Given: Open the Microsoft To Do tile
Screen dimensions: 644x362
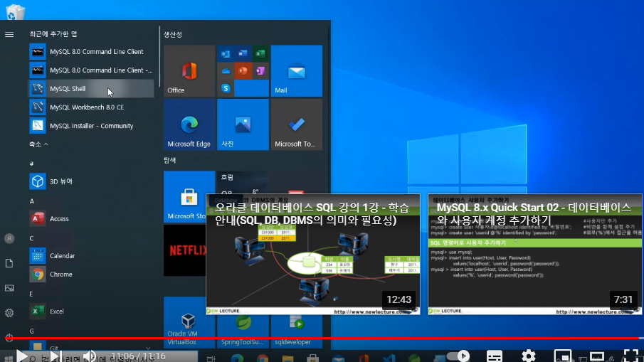Looking at the screenshot, I should [297, 124].
